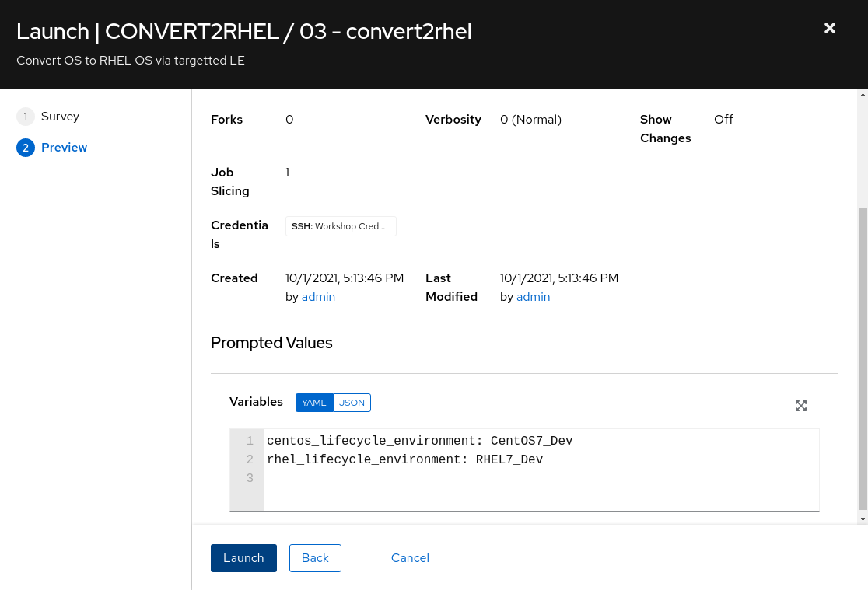This screenshot has height=590, width=868.
Task: Open admin user link under Last Modified
Action: coord(533,297)
